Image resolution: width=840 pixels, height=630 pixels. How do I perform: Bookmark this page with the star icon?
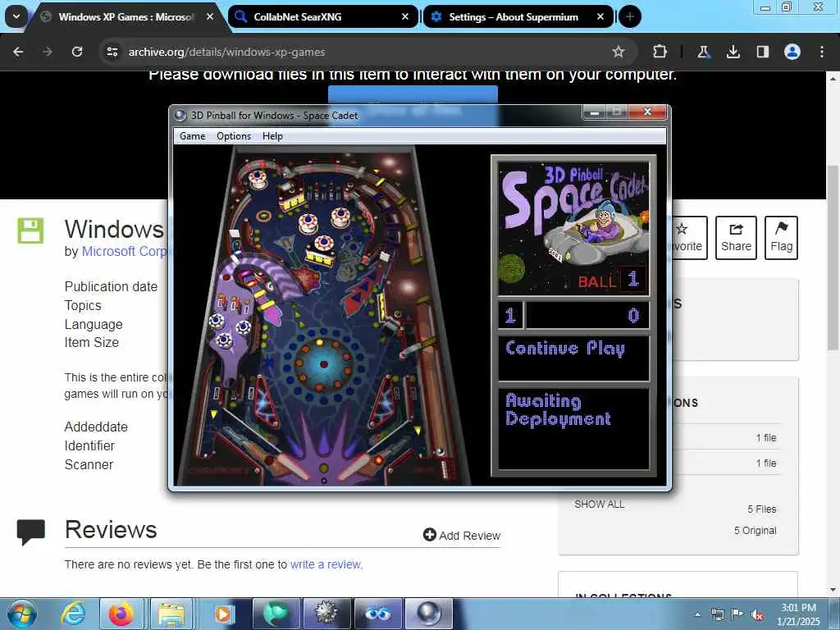pos(619,52)
